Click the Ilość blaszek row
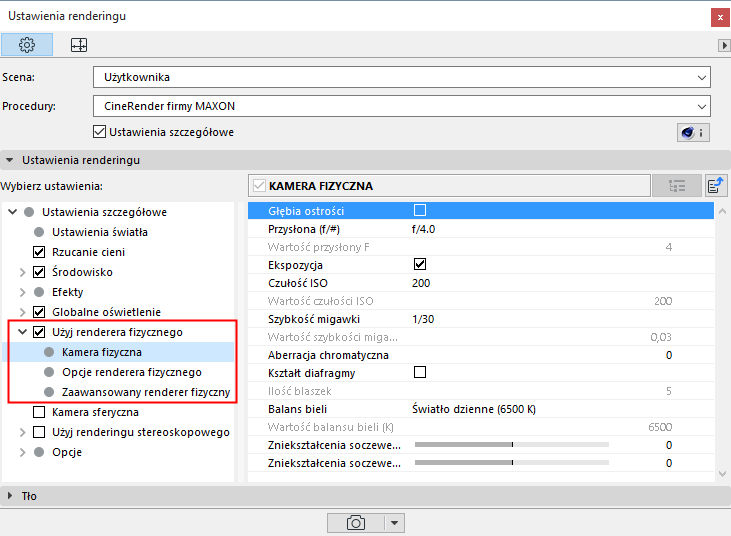The height and width of the screenshot is (536, 731). 481,391
